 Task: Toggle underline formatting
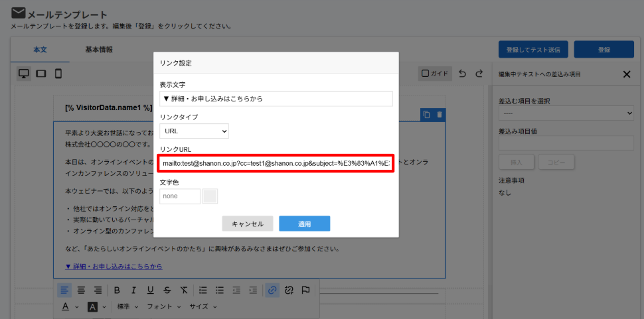coord(150,290)
